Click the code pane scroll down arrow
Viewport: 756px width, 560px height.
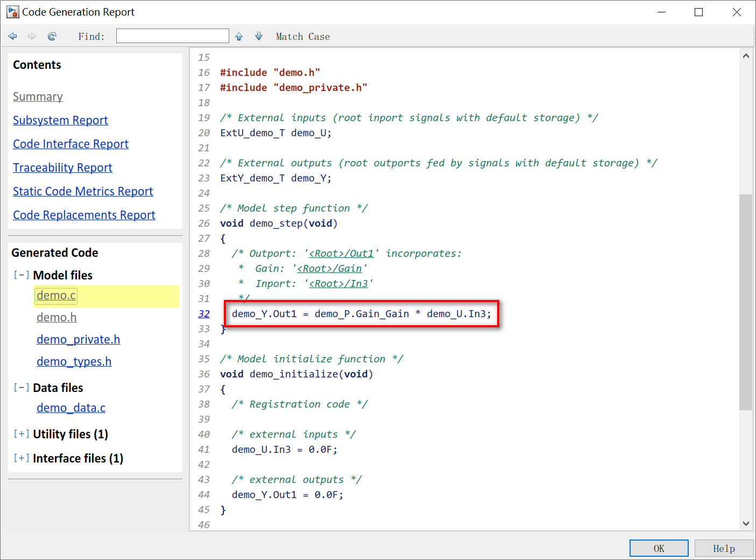[746, 523]
